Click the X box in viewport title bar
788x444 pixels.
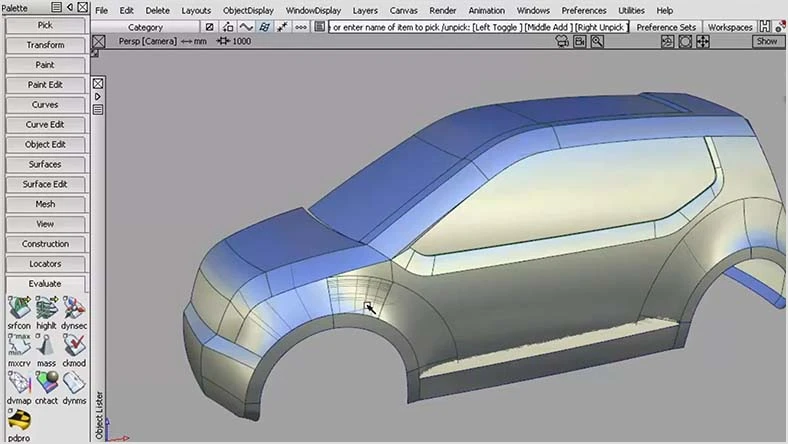[x=99, y=41]
